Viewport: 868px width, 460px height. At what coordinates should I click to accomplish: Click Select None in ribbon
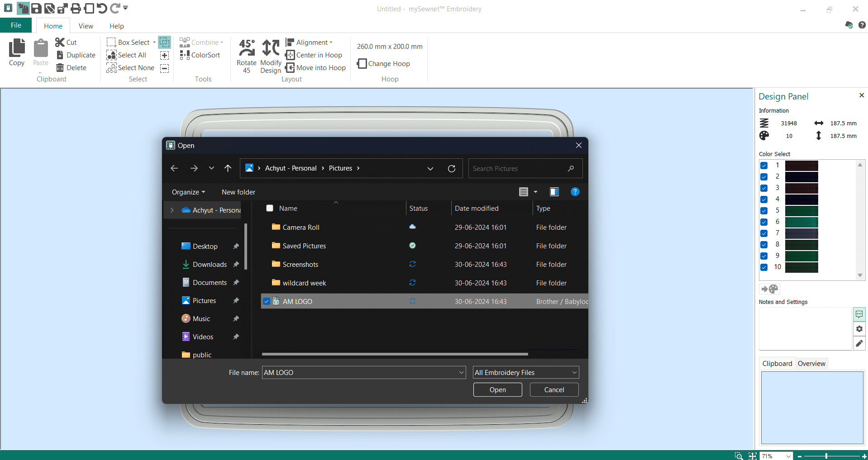[x=130, y=67]
